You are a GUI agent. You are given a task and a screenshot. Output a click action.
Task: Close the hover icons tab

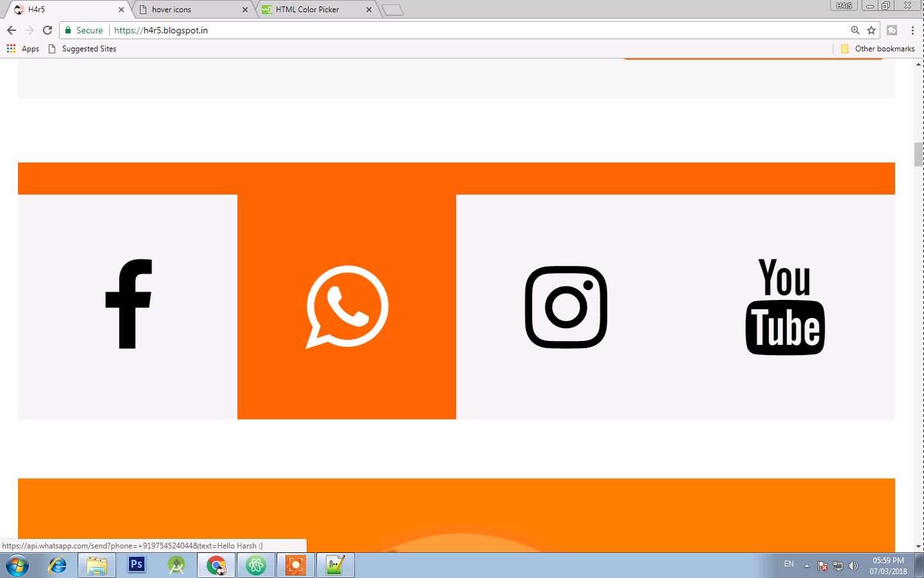[245, 10]
